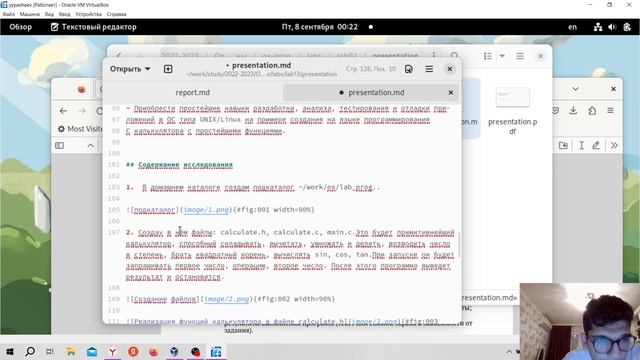This screenshot has width=640, height=360.
Task: Click Firefox forward arrow button
Action: (82, 111)
